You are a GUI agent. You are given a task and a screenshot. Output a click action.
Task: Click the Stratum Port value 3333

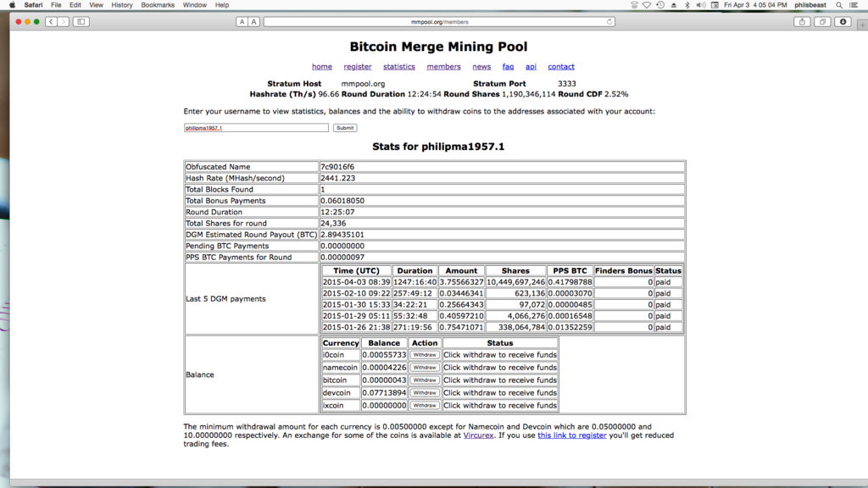[567, 84]
